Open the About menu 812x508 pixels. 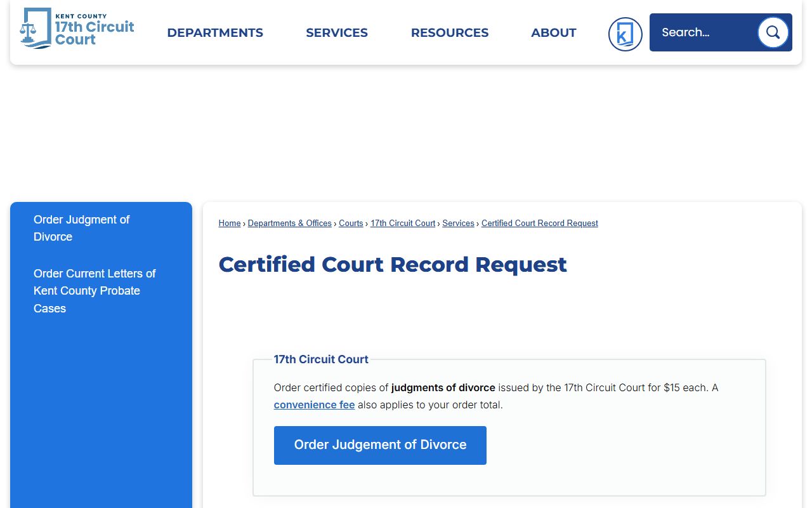click(554, 32)
